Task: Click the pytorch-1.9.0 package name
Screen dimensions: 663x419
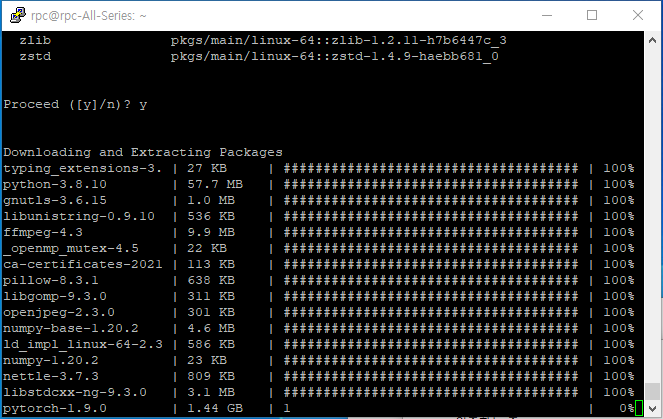Action: click(55, 408)
